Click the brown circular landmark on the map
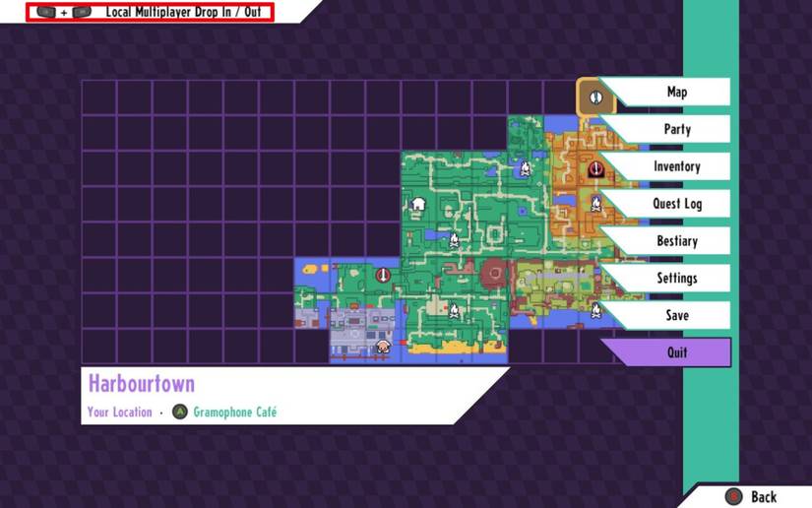812x508 pixels. point(493,274)
